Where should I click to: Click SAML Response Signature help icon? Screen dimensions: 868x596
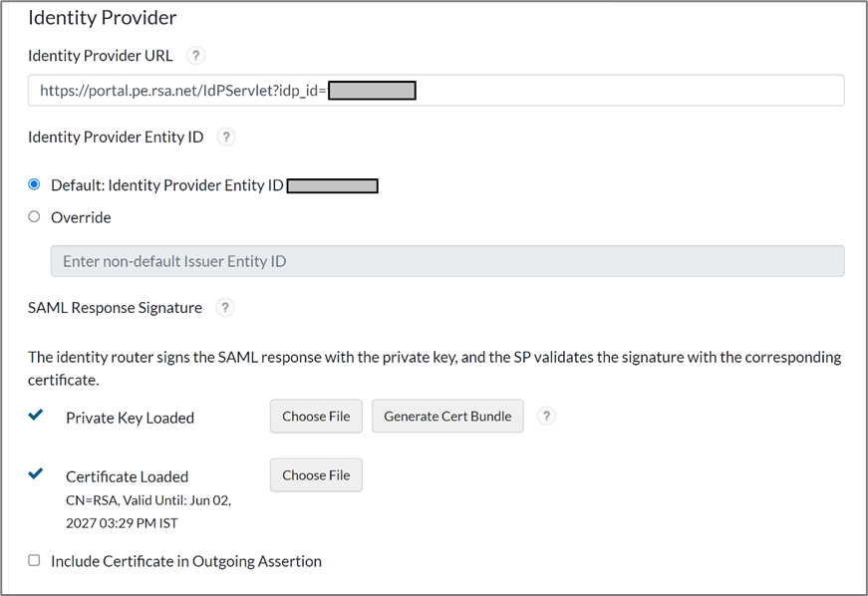click(225, 308)
